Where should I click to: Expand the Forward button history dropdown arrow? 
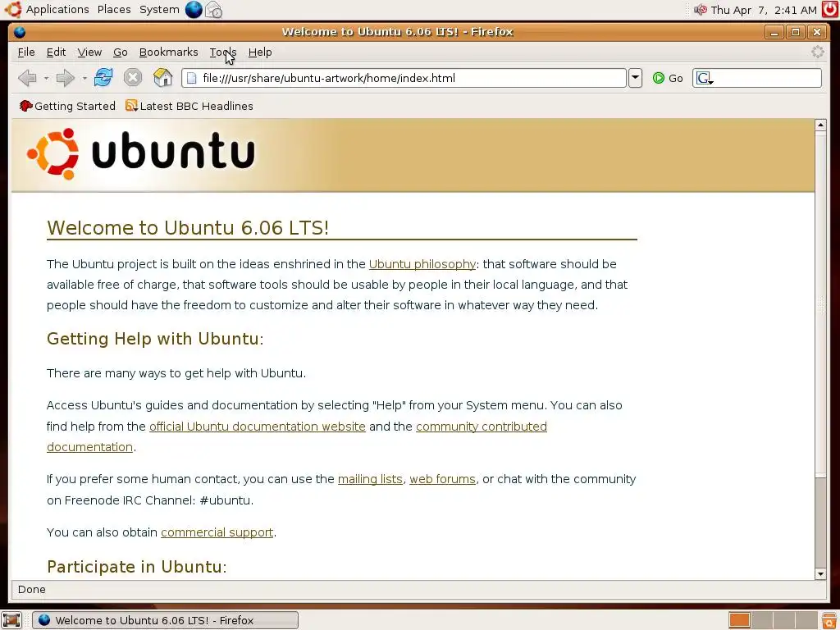[84, 78]
